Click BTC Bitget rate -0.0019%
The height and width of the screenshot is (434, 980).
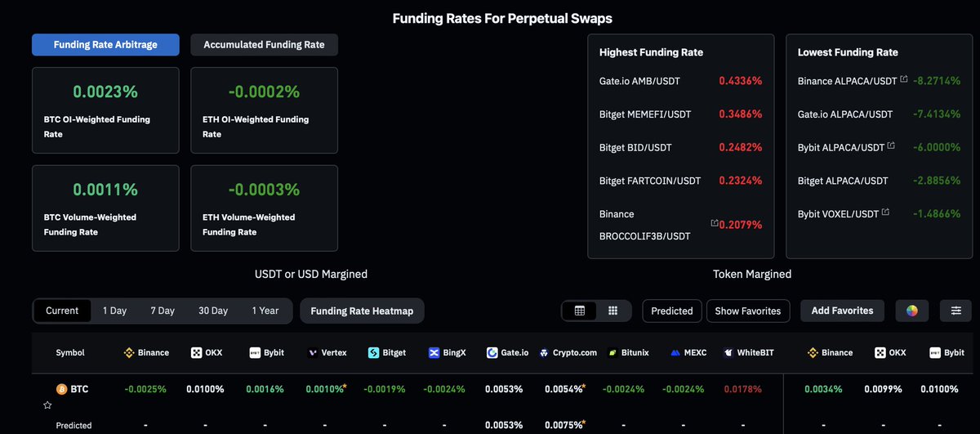[385, 389]
